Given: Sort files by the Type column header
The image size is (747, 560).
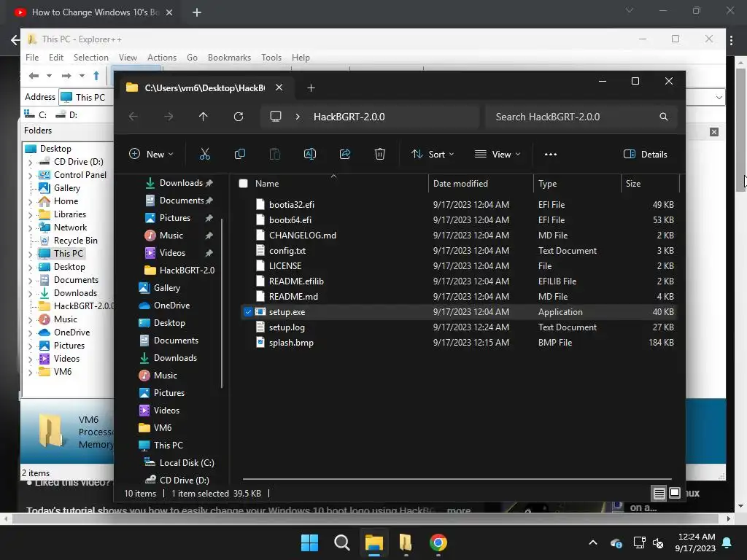Looking at the screenshot, I should (577, 183).
